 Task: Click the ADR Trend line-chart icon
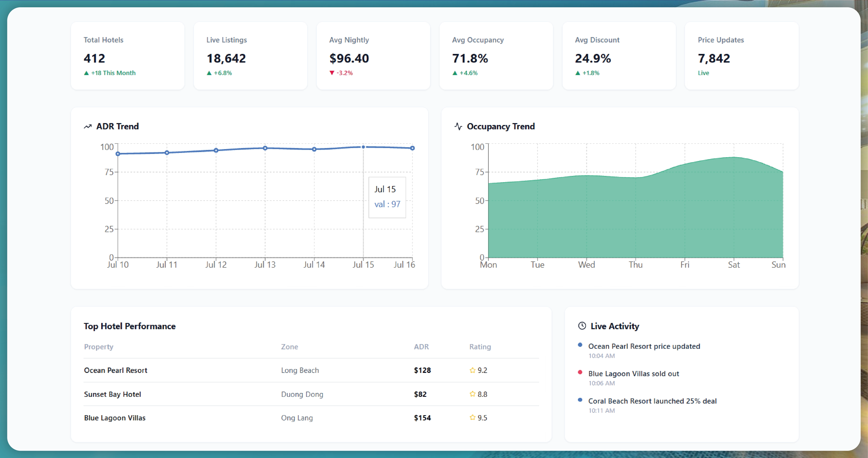tap(88, 126)
